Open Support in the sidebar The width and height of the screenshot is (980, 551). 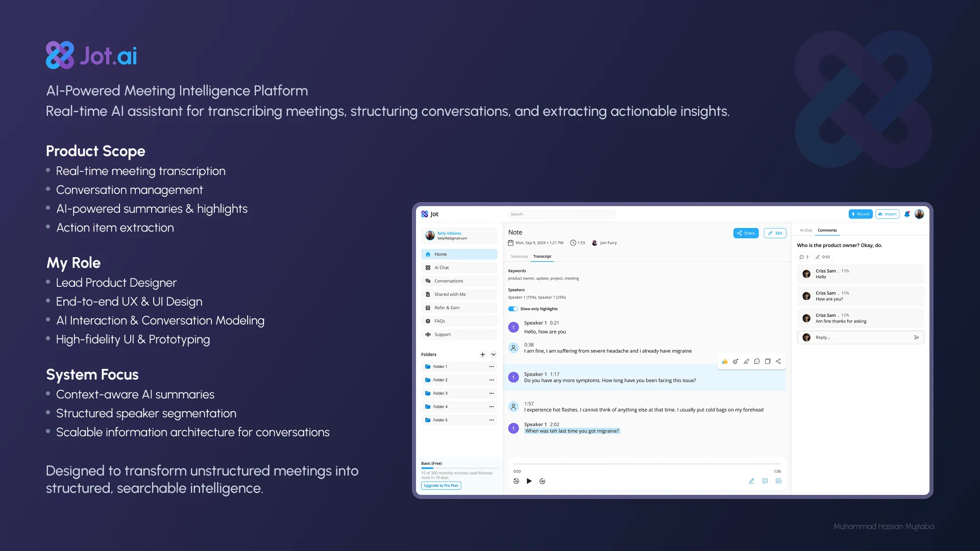pos(459,335)
